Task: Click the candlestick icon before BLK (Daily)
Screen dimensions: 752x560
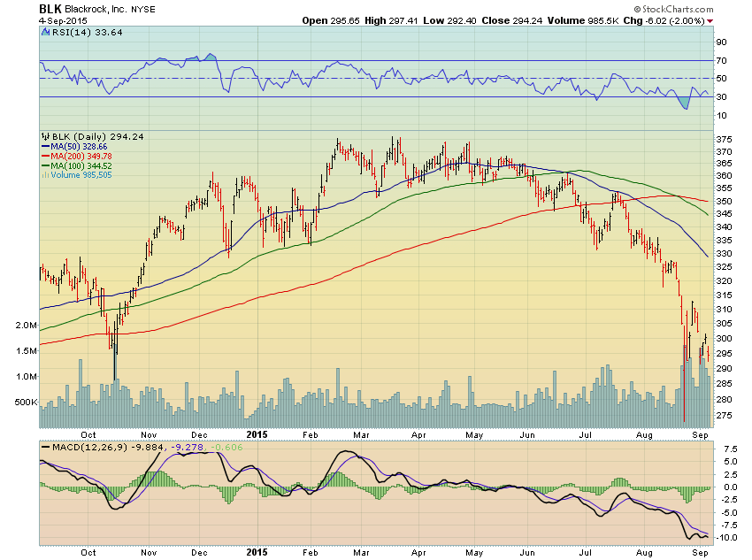Action: point(45,136)
